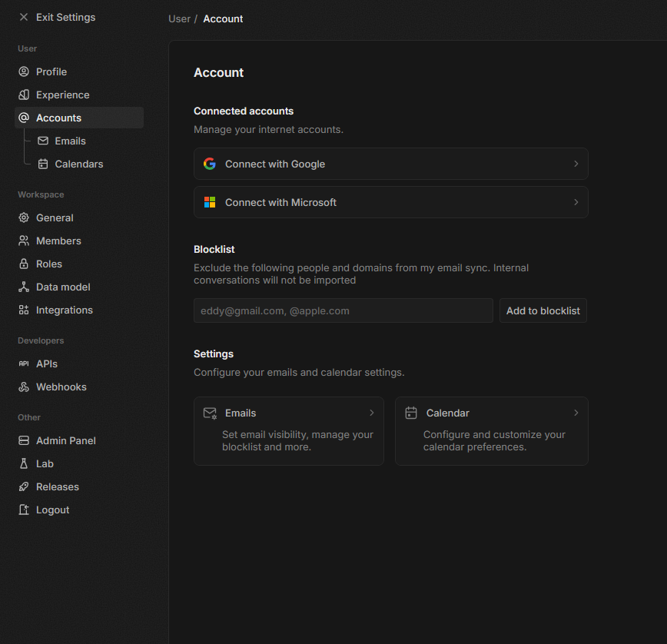Click Logout in the sidebar
Viewport: 667px width, 644px height.
point(79,510)
